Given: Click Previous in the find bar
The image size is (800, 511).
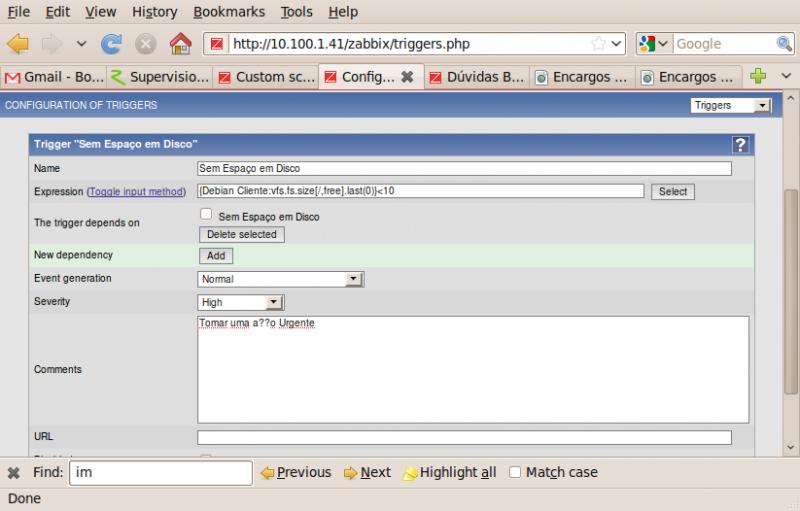Looking at the screenshot, I should 296,473.
